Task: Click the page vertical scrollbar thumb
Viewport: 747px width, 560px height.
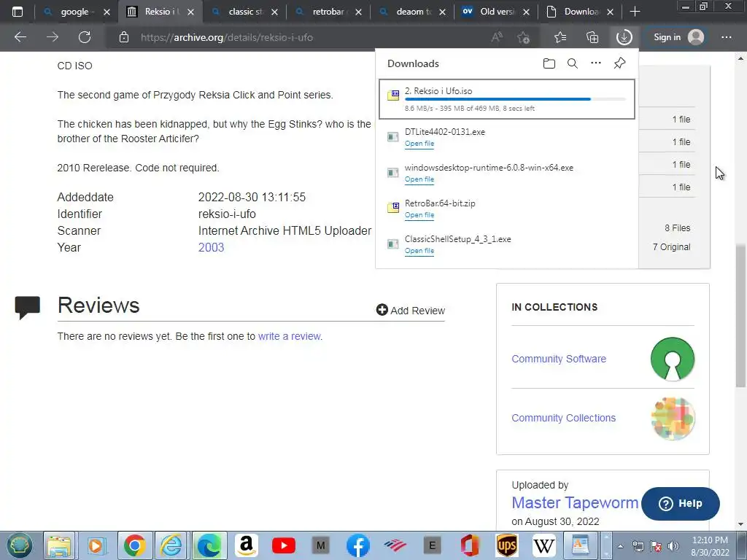Action: [740, 315]
